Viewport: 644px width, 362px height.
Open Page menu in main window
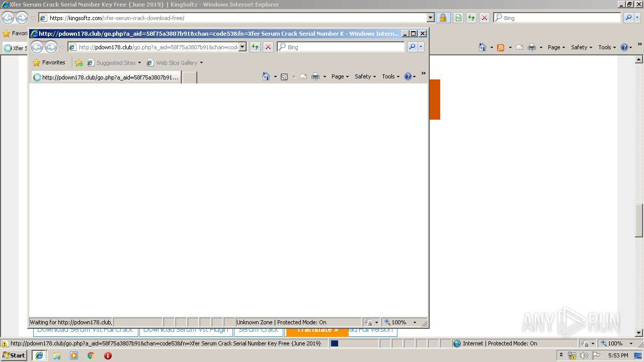(556, 47)
